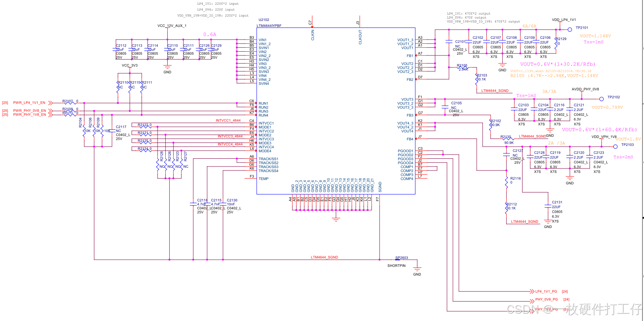Select the VCC_3V3 net label
644x321 pixels.
point(130,66)
